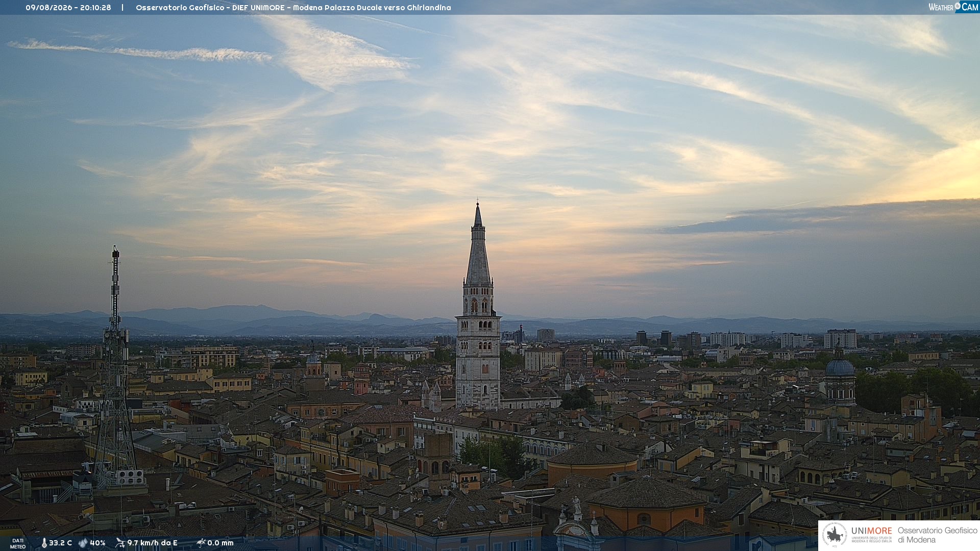Click the UNIMORE wordmark in the banner
980x551 pixels.
pyautogui.click(x=871, y=531)
